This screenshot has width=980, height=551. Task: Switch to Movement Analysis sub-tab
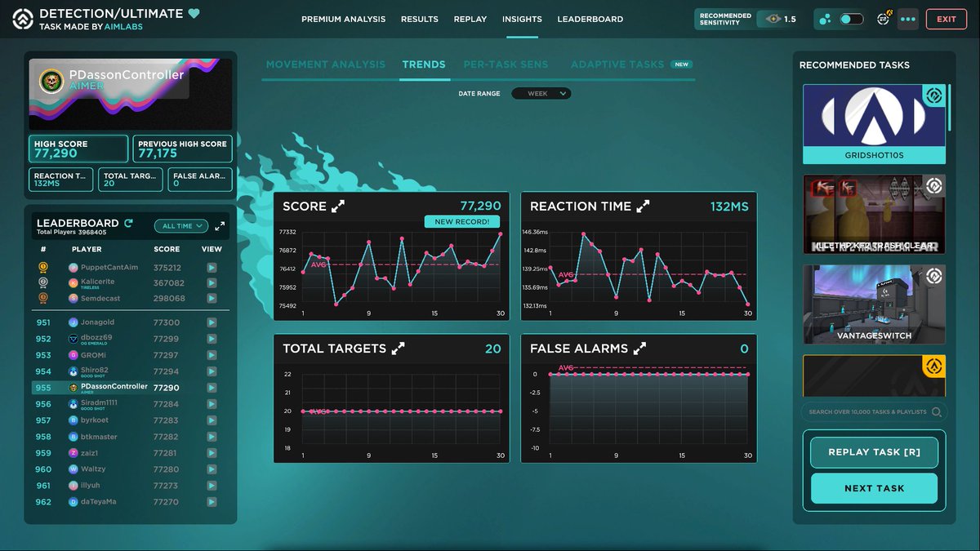[x=325, y=64]
